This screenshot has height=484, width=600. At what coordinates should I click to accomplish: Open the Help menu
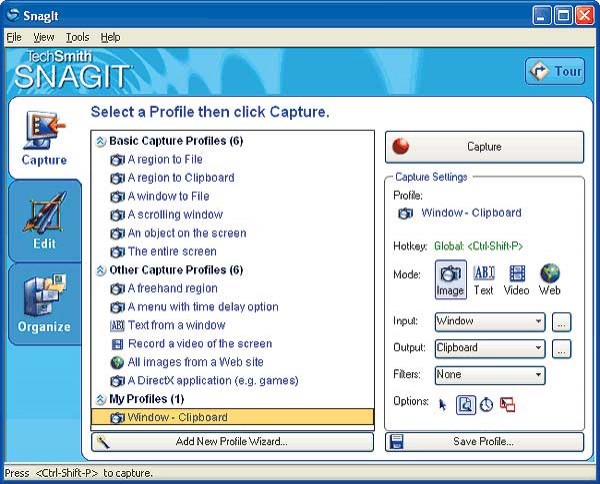pos(110,37)
